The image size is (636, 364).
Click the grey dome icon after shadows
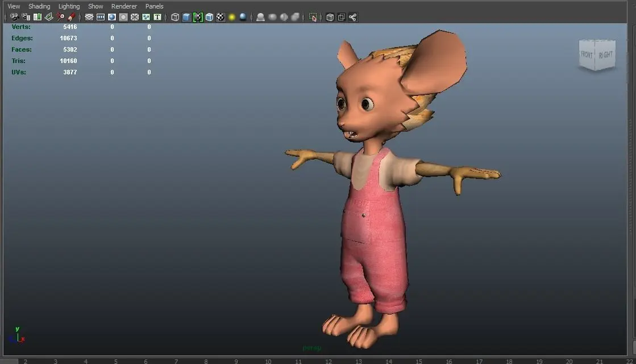261,17
